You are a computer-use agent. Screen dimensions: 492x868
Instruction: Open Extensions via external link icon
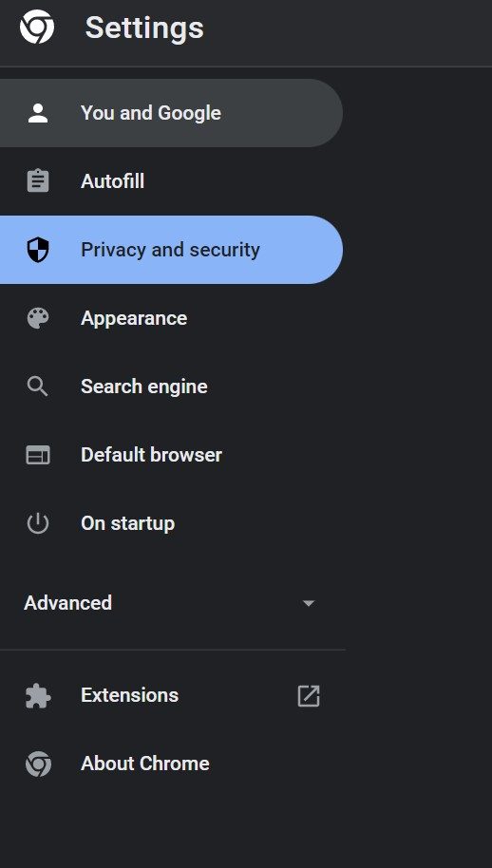click(309, 696)
